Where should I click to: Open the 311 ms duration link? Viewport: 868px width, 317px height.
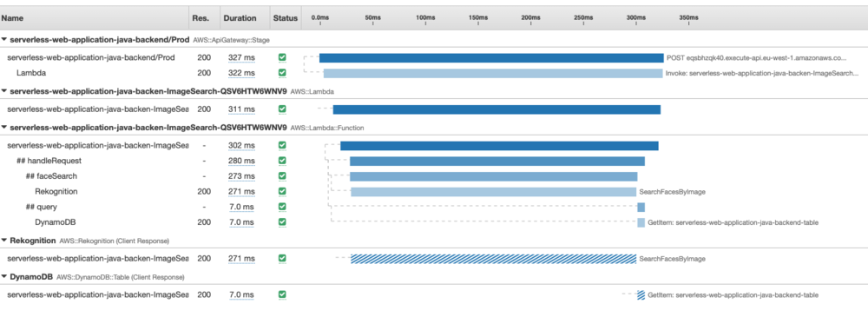tap(241, 109)
